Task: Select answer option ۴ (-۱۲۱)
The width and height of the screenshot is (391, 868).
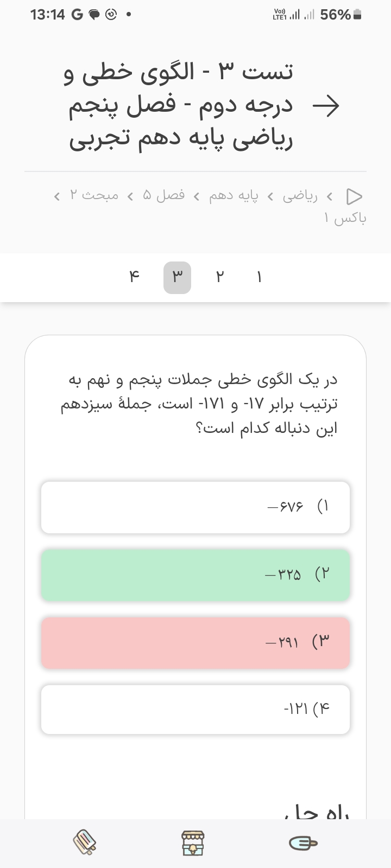Action: click(195, 710)
